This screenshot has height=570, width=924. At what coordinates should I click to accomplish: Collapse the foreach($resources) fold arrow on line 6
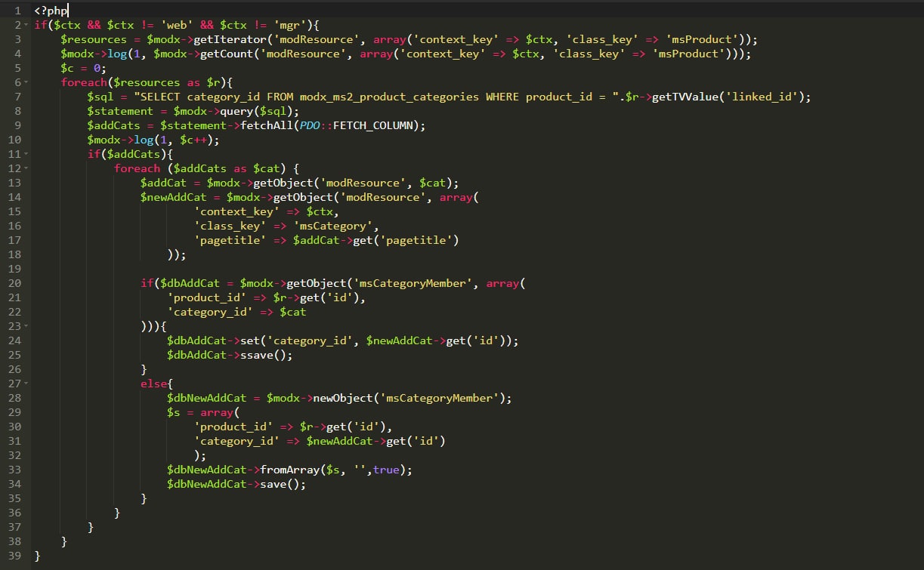pyautogui.click(x=26, y=82)
